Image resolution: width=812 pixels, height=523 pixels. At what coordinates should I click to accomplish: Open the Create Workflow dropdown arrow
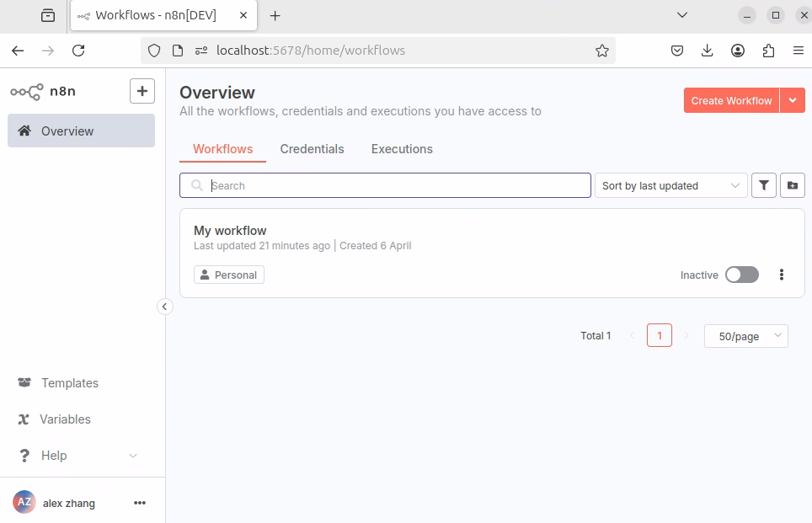(793, 100)
